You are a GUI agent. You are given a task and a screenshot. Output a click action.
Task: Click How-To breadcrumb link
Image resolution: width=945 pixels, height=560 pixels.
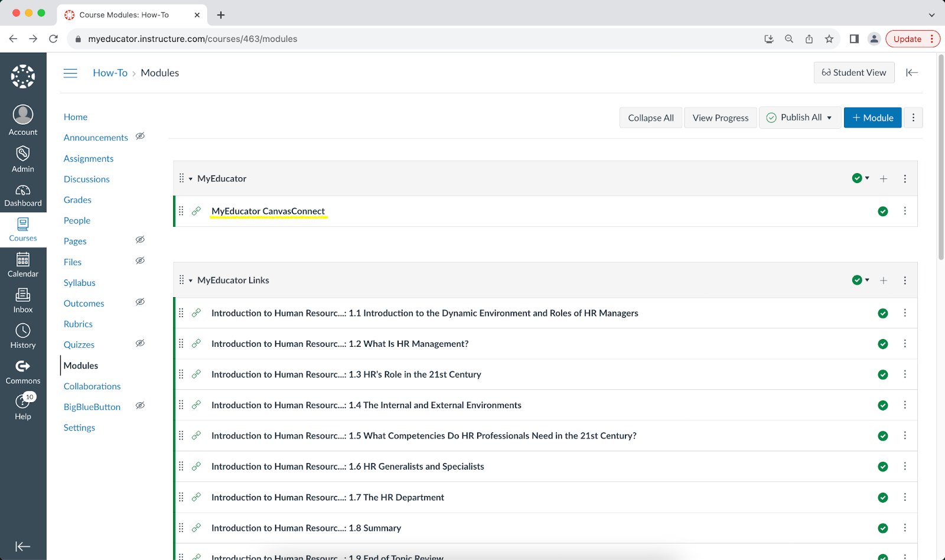coord(110,73)
